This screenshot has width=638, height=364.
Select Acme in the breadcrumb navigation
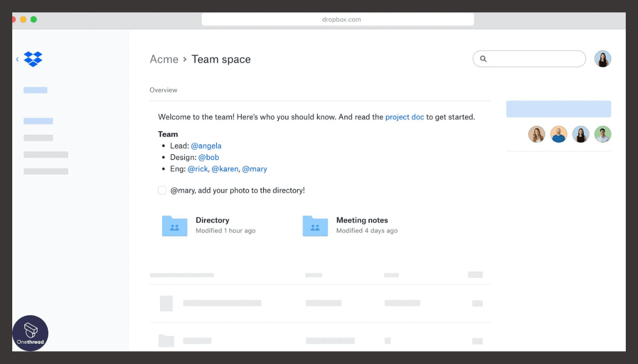164,59
